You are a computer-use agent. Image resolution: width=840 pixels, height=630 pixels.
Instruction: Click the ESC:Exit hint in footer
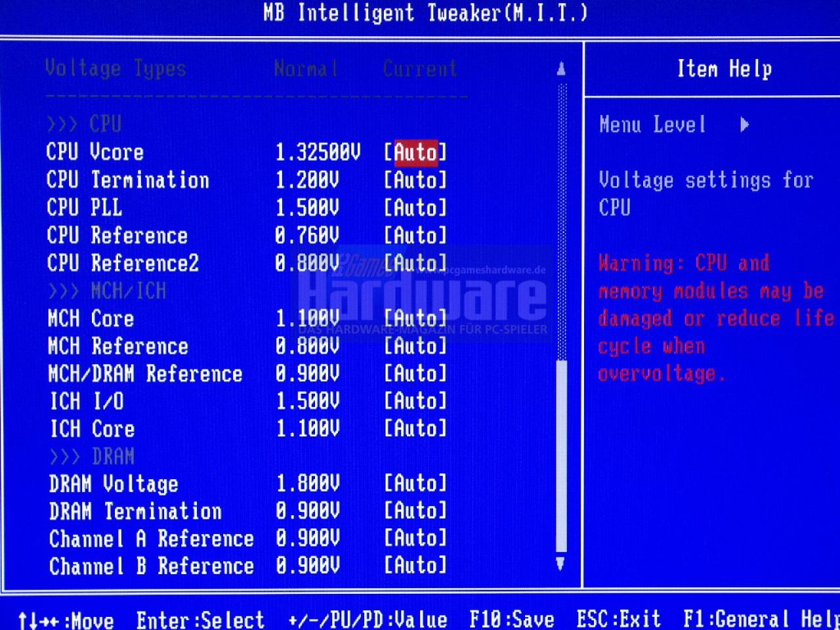point(618,619)
